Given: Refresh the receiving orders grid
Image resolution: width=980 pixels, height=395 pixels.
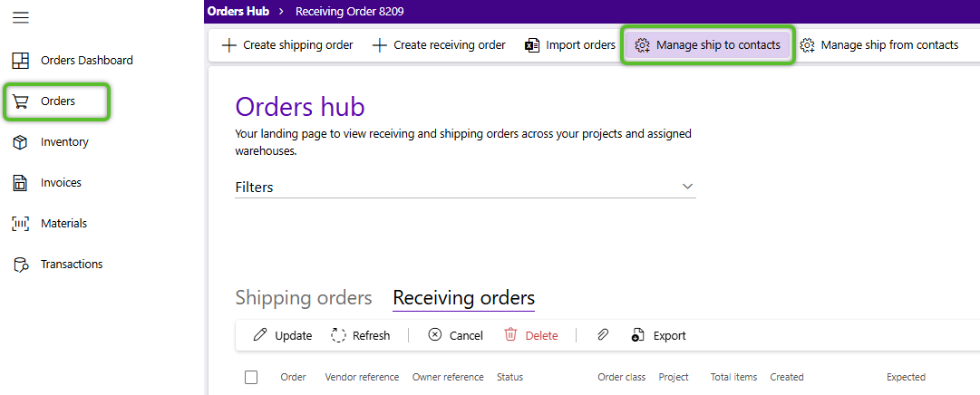Looking at the screenshot, I should 360,335.
